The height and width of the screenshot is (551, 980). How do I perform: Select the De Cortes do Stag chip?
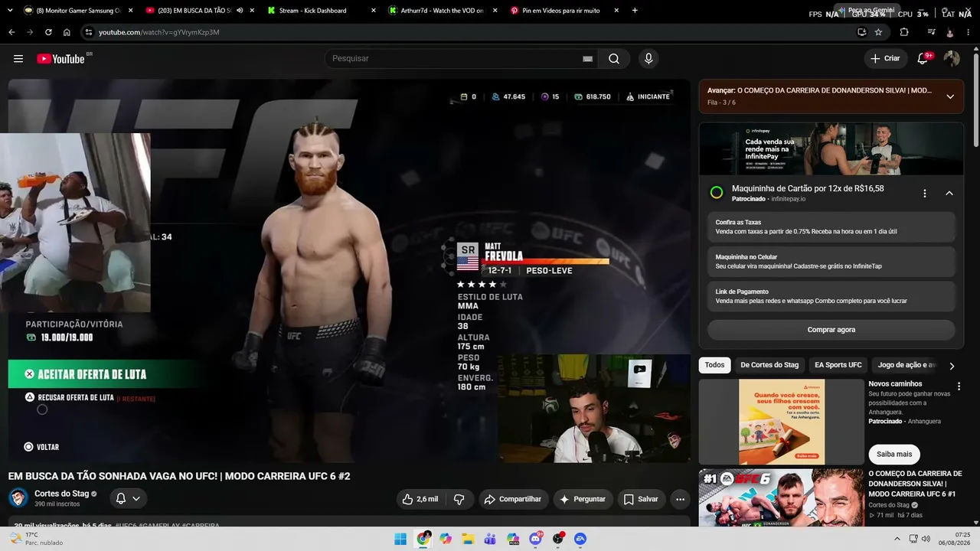click(769, 365)
